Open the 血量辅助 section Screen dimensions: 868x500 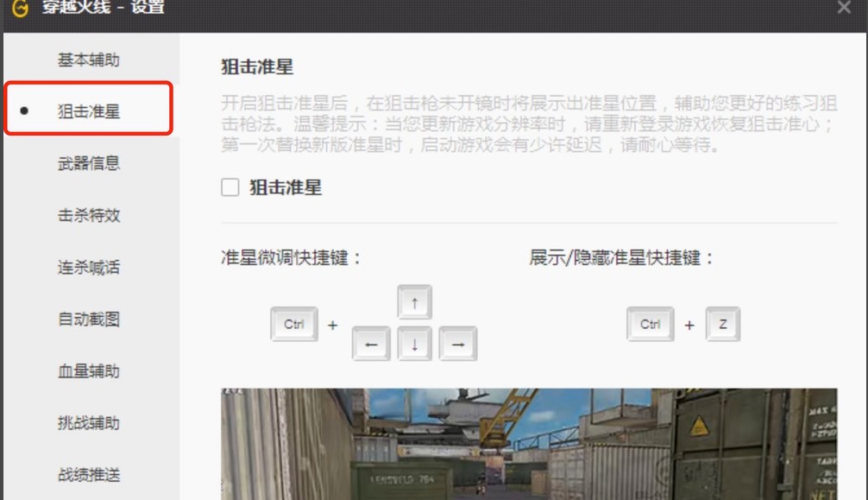tap(89, 370)
